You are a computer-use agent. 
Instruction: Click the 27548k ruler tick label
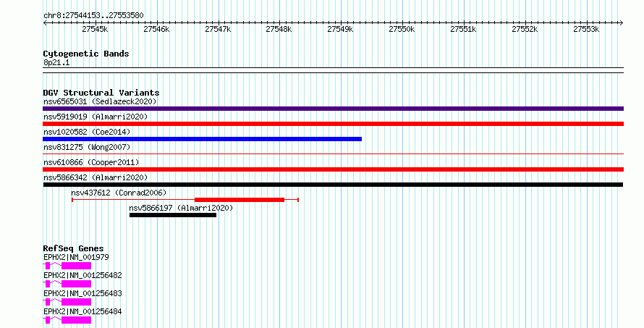[x=279, y=29]
